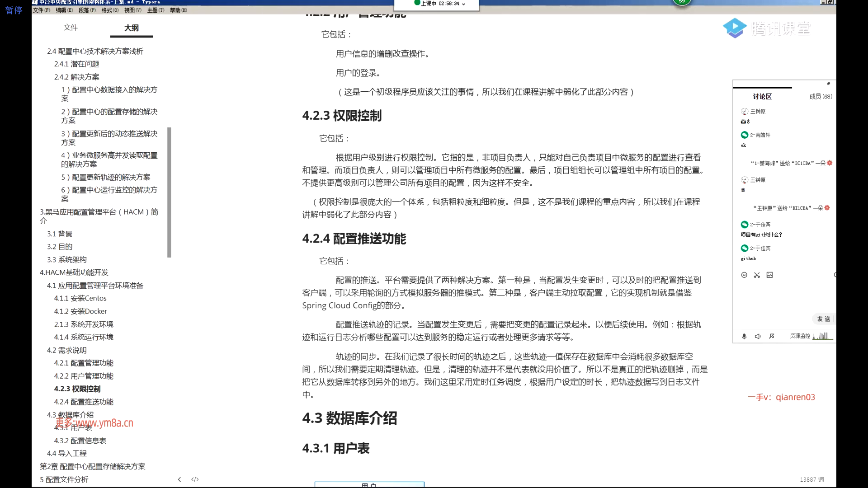
Task: Switch to the 文件 sidebar tab
Action: (x=71, y=28)
